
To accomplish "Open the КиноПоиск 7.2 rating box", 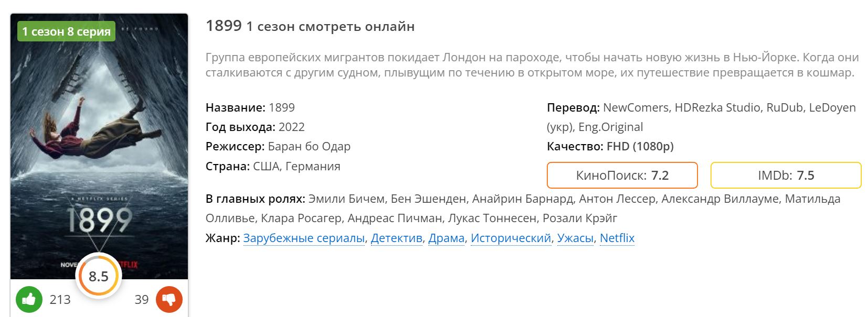I will click(x=622, y=175).
